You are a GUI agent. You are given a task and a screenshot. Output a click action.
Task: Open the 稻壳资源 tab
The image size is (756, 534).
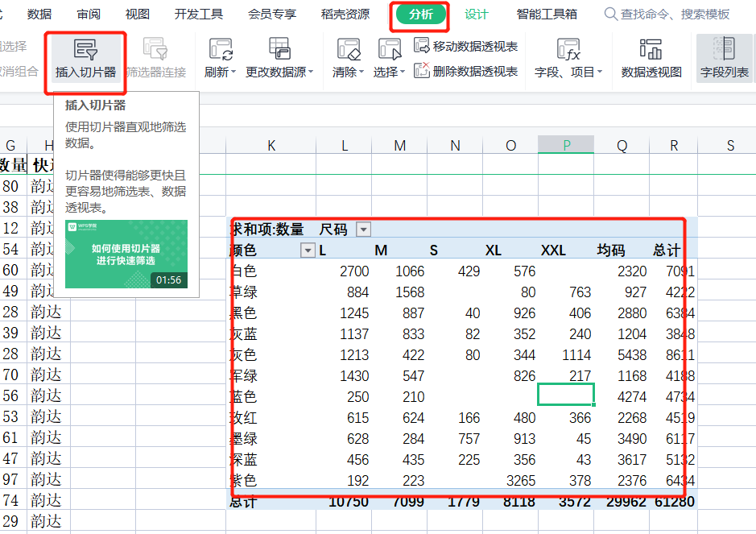click(345, 14)
